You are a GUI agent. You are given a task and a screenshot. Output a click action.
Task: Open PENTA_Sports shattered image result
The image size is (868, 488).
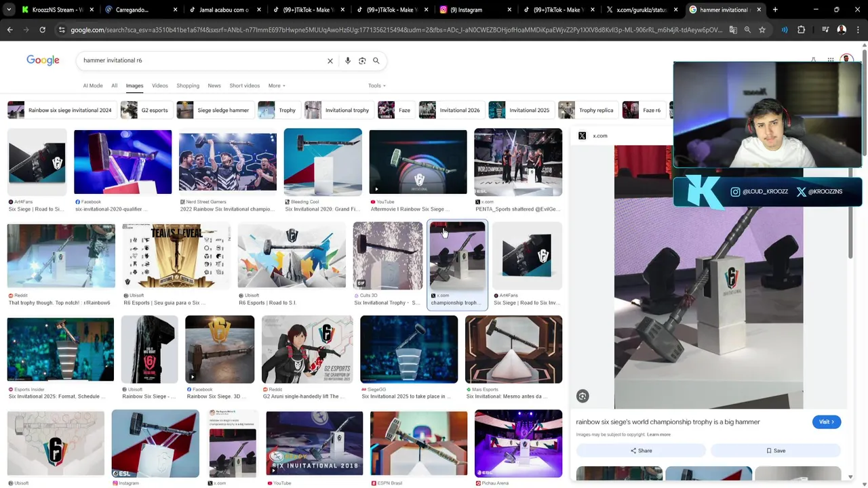pyautogui.click(x=518, y=162)
